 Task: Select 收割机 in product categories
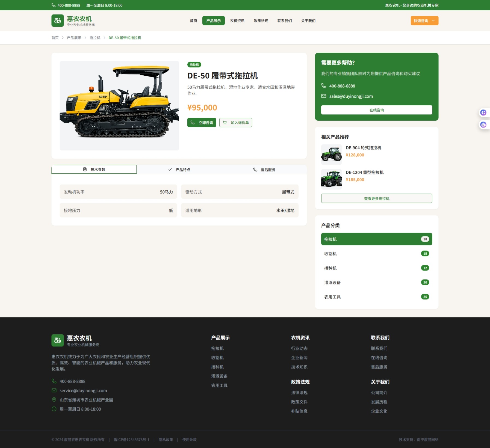[x=376, y=254]
